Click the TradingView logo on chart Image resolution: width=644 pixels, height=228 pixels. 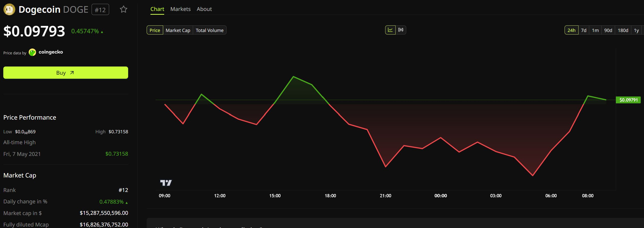pos(166,183)
